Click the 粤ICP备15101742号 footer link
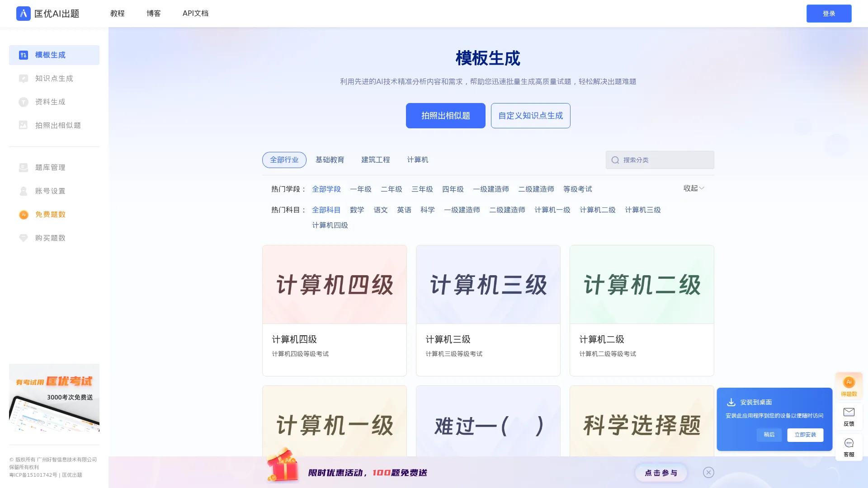868x488 pixels. point(33,475)
